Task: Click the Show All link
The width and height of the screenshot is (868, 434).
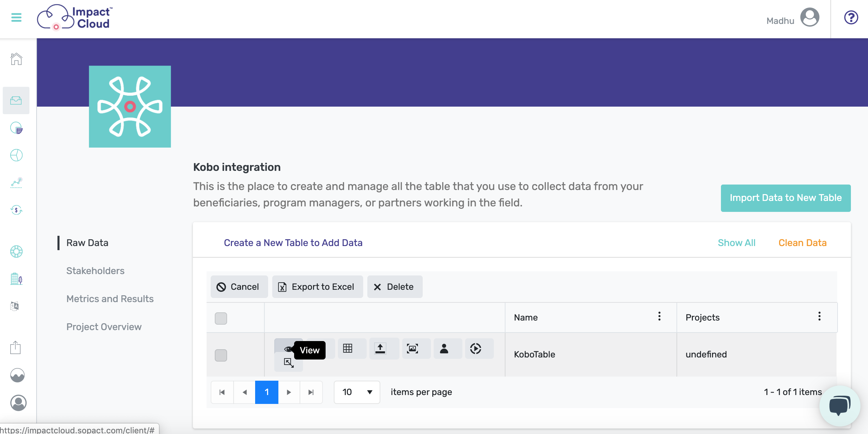Action: [x=736, y=243]
